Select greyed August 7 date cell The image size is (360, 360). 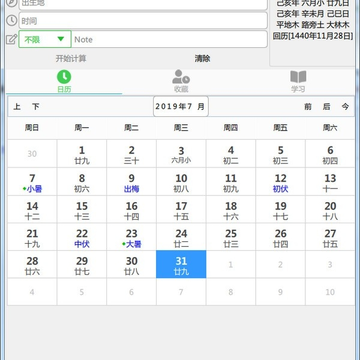tap(181, 292)
